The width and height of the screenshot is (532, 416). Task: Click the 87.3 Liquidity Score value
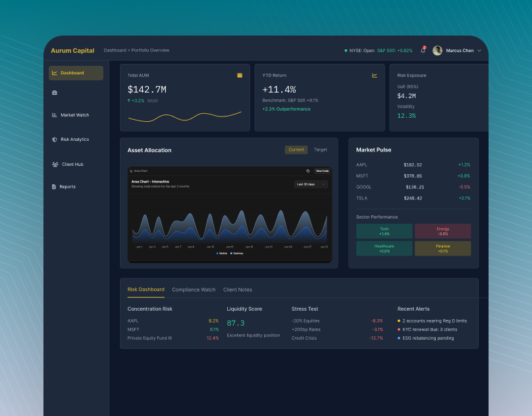236,323
